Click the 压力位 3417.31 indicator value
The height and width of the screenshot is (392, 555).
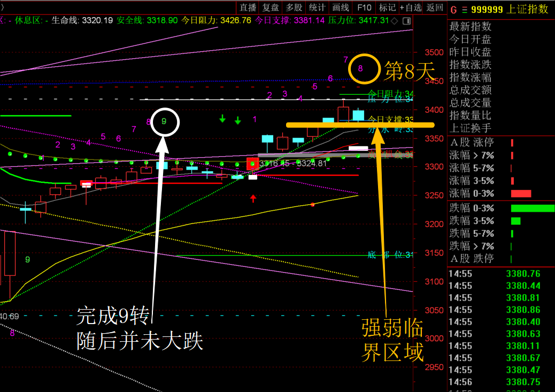point(359,20)
